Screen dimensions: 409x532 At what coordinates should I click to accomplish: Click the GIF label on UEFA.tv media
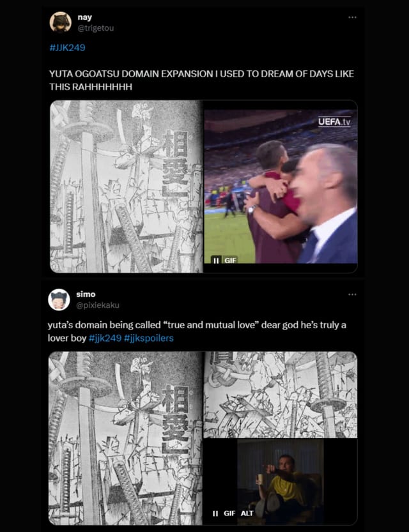[230, 260]
